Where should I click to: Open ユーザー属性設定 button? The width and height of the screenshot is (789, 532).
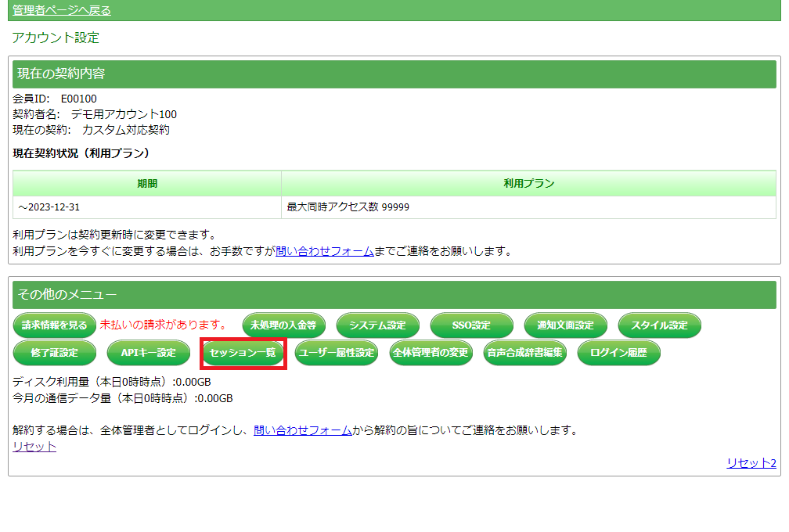coord(337,353)
